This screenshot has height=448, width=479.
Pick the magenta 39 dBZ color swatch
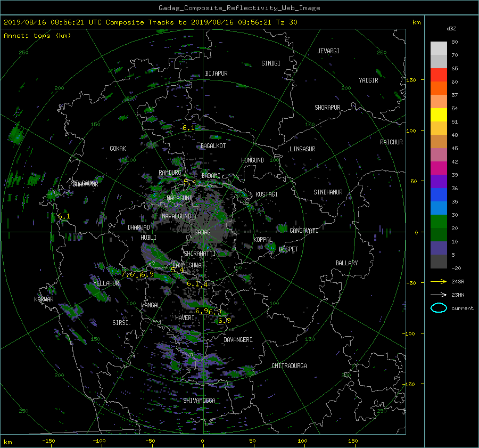[439, 168]
